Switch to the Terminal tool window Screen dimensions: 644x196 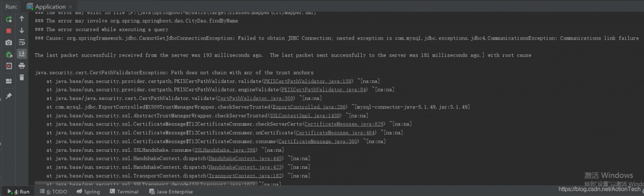point(124,191)
